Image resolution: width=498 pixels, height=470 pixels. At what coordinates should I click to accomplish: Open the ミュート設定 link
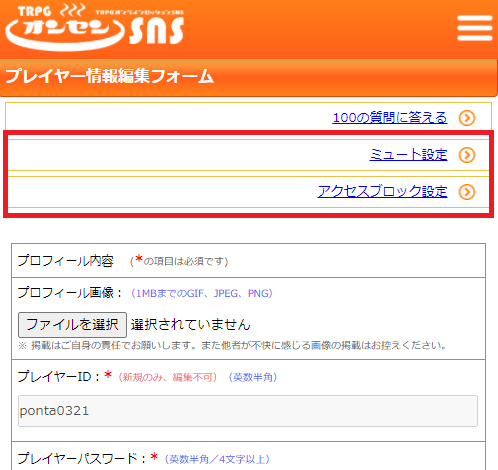click(408, 155)
